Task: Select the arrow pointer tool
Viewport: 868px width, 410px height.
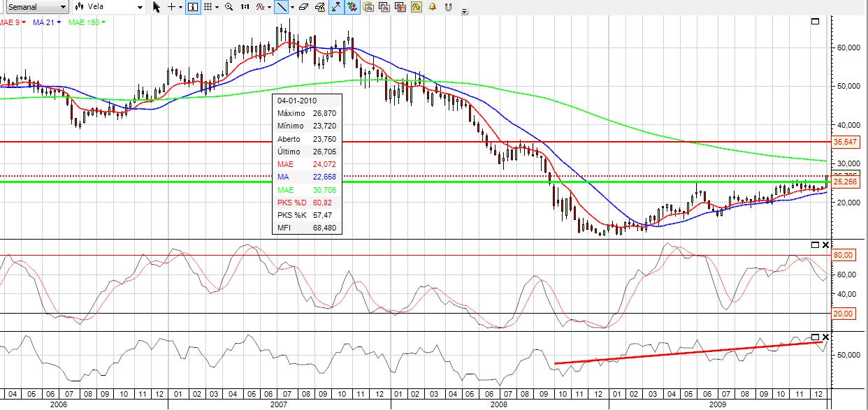Action: click(156, 7)
